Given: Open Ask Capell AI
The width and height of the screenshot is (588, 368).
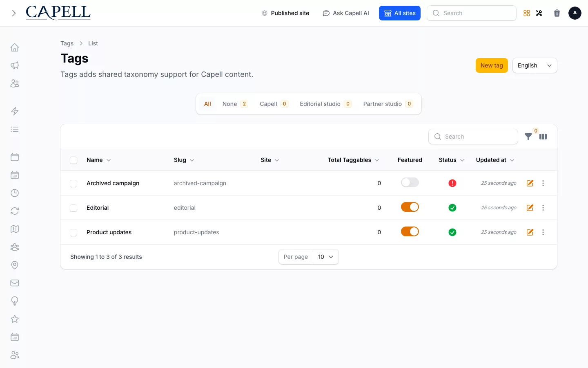Looking at the screenshot, I should 346,13.
